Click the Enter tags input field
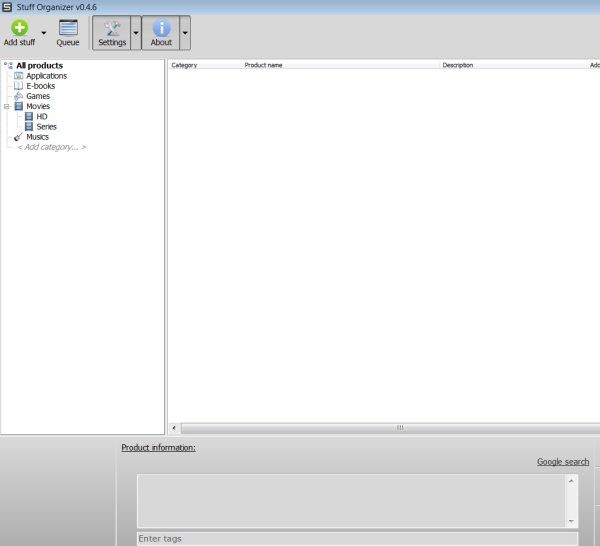 [357, 539]
